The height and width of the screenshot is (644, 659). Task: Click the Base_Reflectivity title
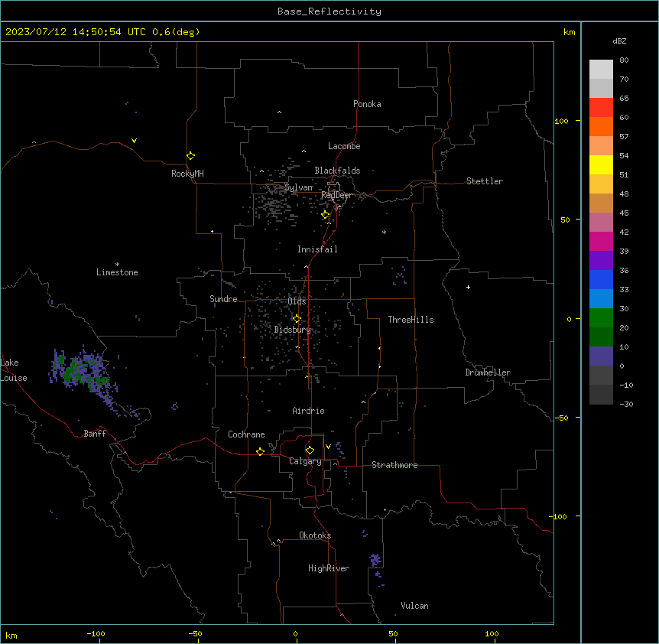(329, 11)
